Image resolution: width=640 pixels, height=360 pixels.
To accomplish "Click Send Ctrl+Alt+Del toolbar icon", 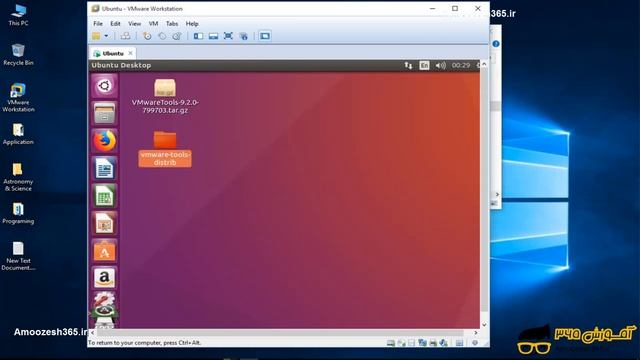I will (x=126, y=36).
